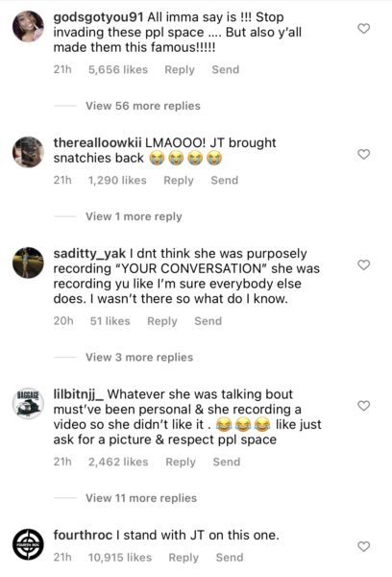Expand View 11 more replies
This screenshot has width=392, height=577.
(x=141, y=498)
